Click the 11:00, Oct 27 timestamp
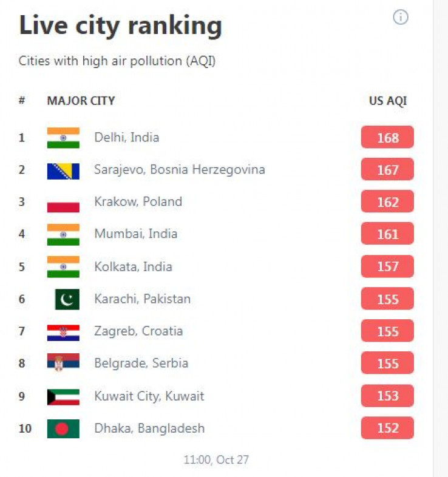The width and height of the screenshot is (448, 477). [216, 459]
